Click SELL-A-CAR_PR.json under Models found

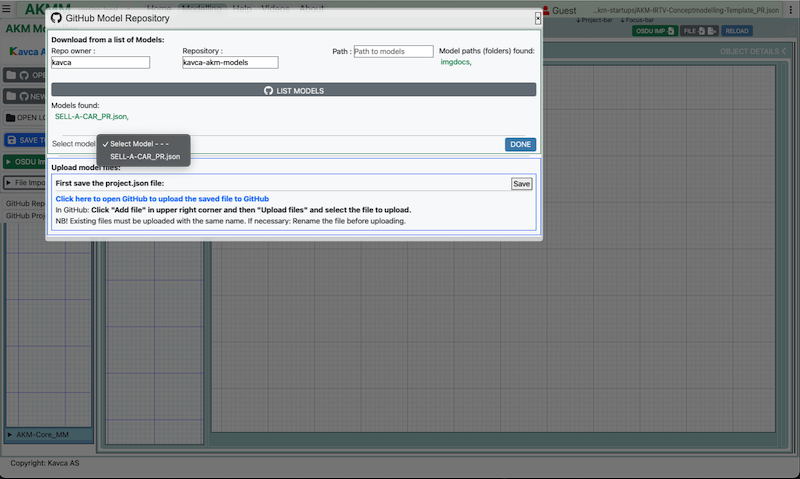[x=91, y=116]
